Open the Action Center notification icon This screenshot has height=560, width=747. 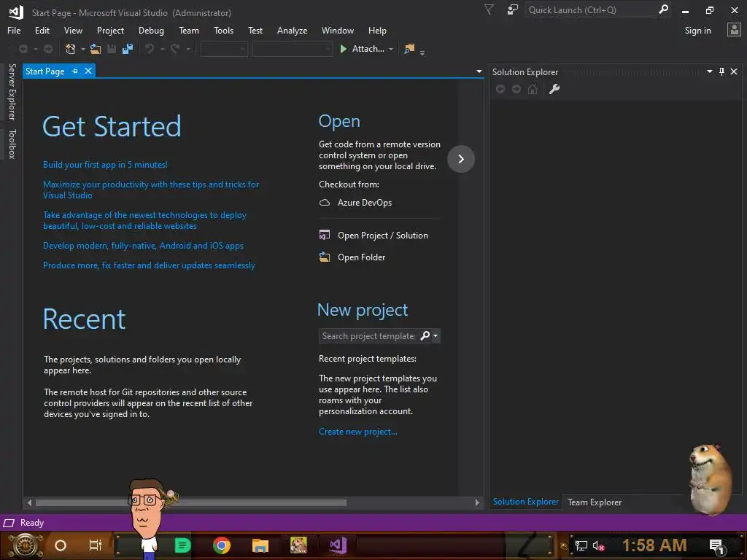tap(717, 546)
